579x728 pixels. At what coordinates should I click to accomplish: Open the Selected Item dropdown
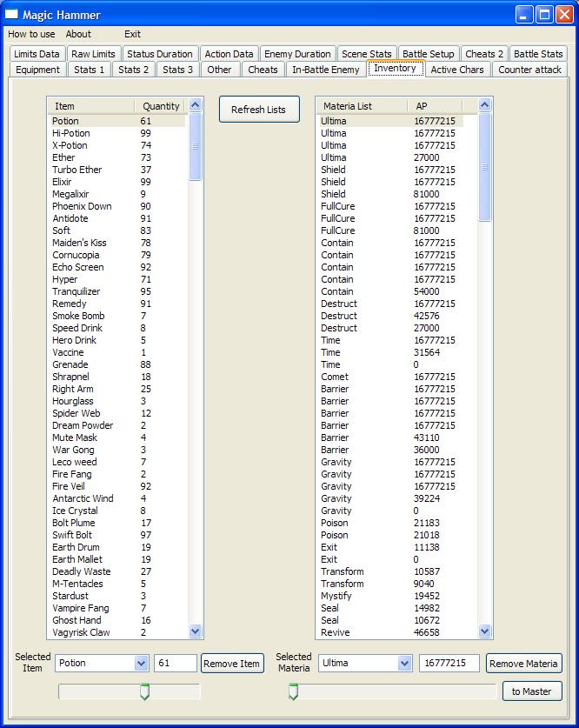click(x=142, y=663)
